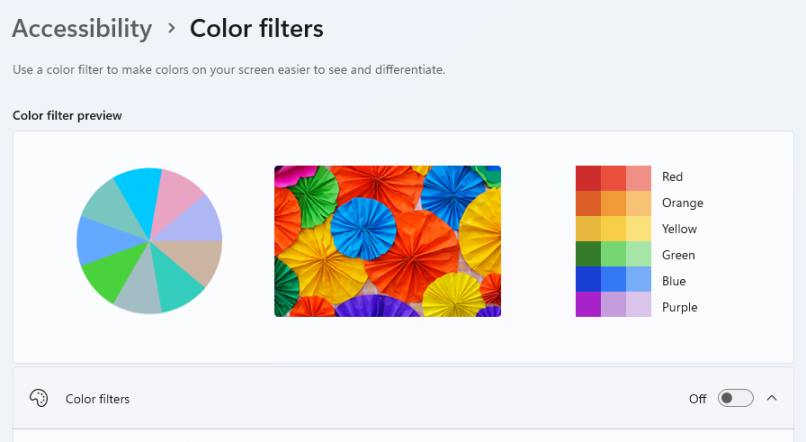Turn on the Color filters toggle
Image resolution: width=806 pixels, height=442 pixels.
pyautogui.click(x=735, y=398)
